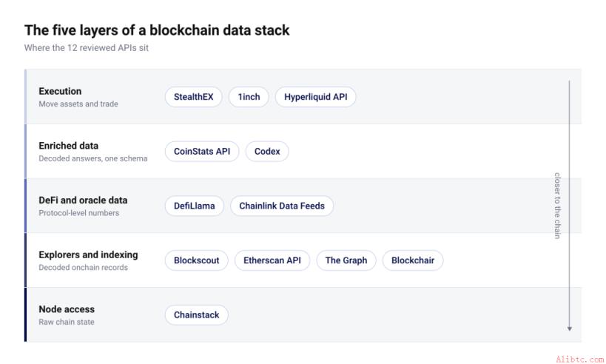Click the Node access layer heading

(x=67, y=309)
